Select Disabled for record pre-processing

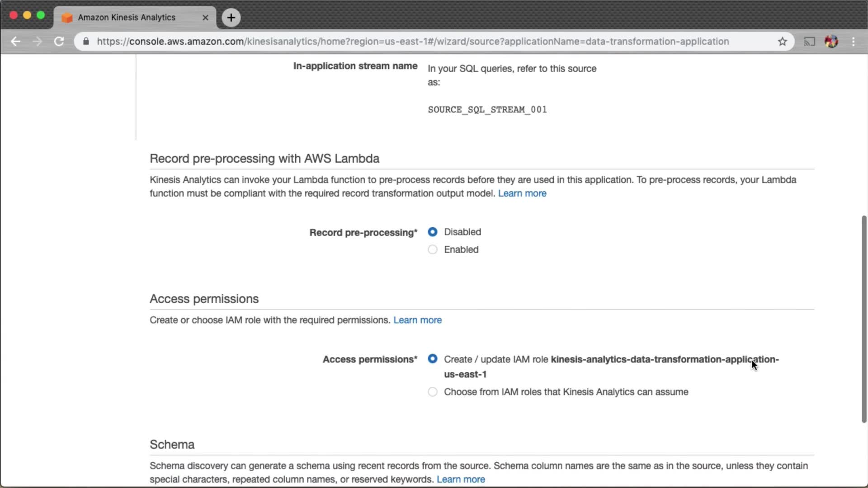point(433,232)
